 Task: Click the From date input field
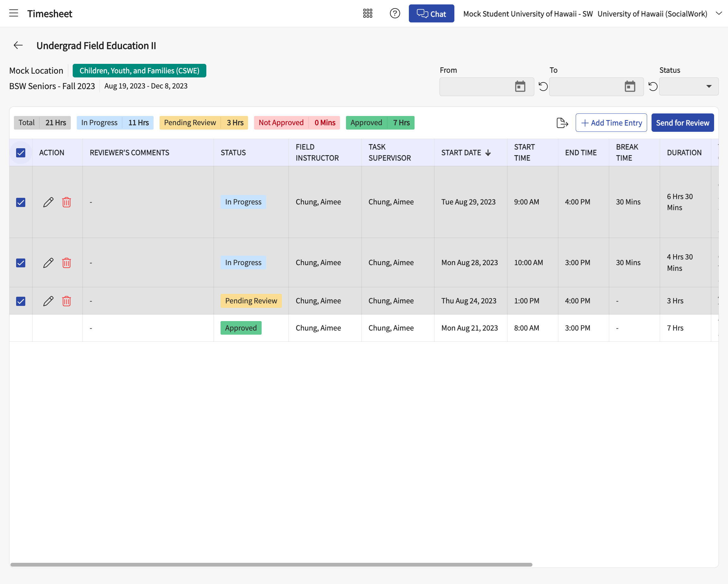(x=487, y=87)
